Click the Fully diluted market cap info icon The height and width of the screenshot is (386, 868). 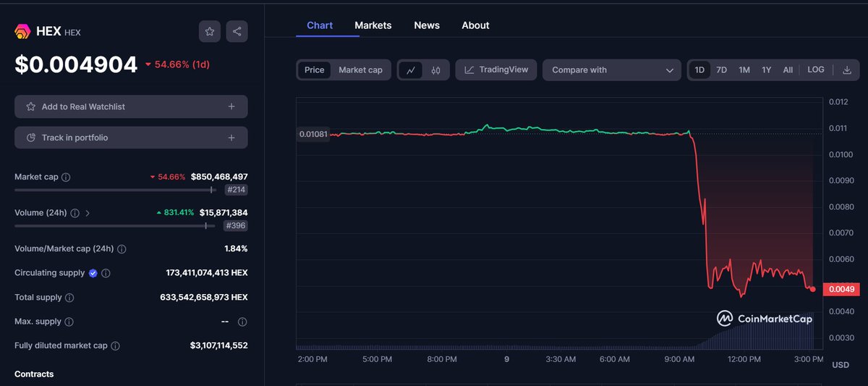point(115,346)
